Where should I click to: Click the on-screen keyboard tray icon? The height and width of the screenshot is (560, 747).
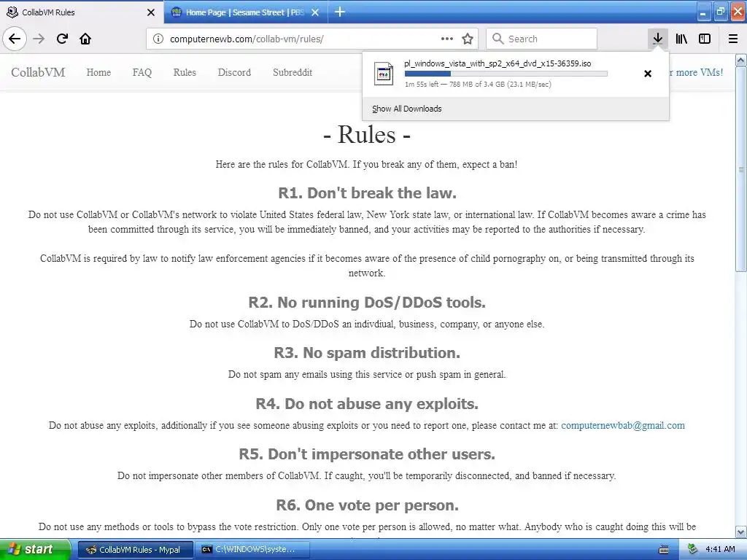pos(663,550)
